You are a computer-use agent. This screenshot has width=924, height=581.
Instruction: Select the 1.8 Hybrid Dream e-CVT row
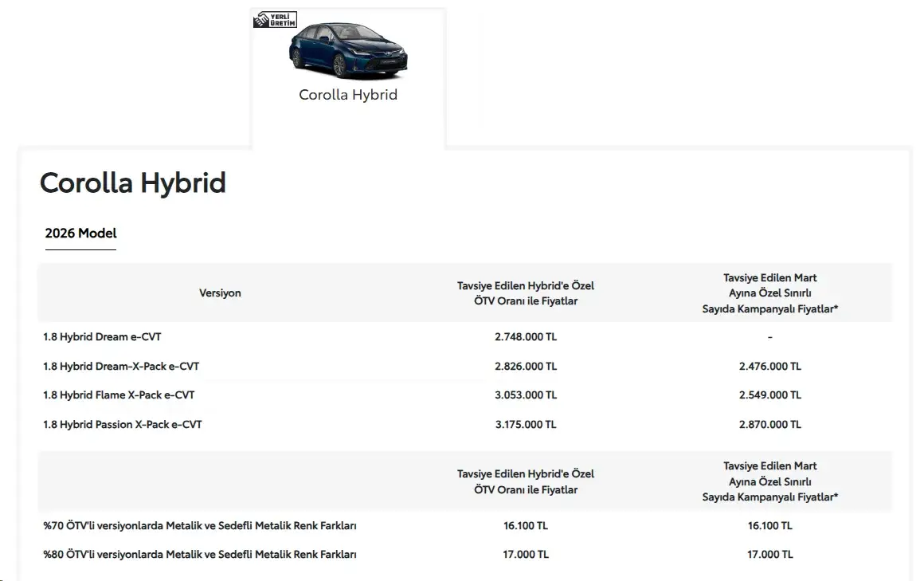465,337
